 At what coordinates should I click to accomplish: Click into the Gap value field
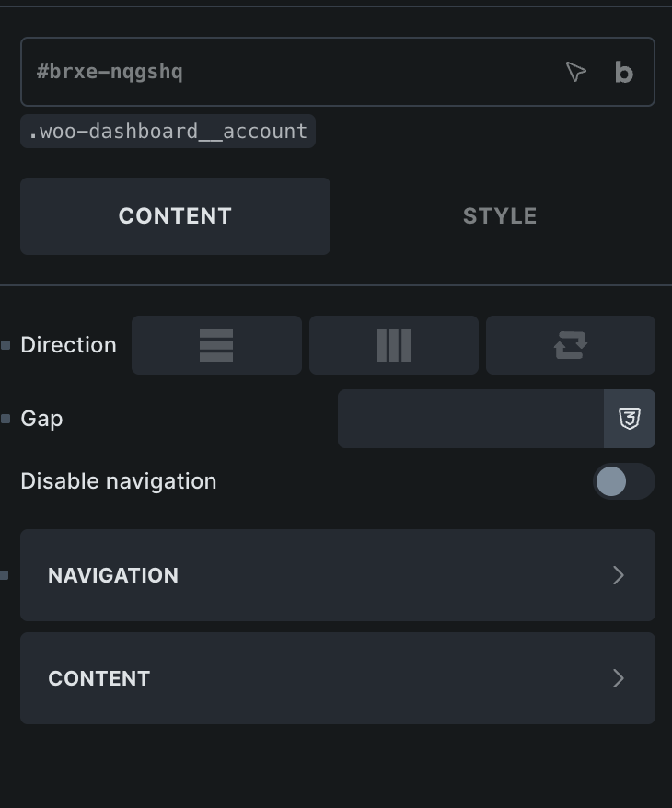click(x=470, y=419)
